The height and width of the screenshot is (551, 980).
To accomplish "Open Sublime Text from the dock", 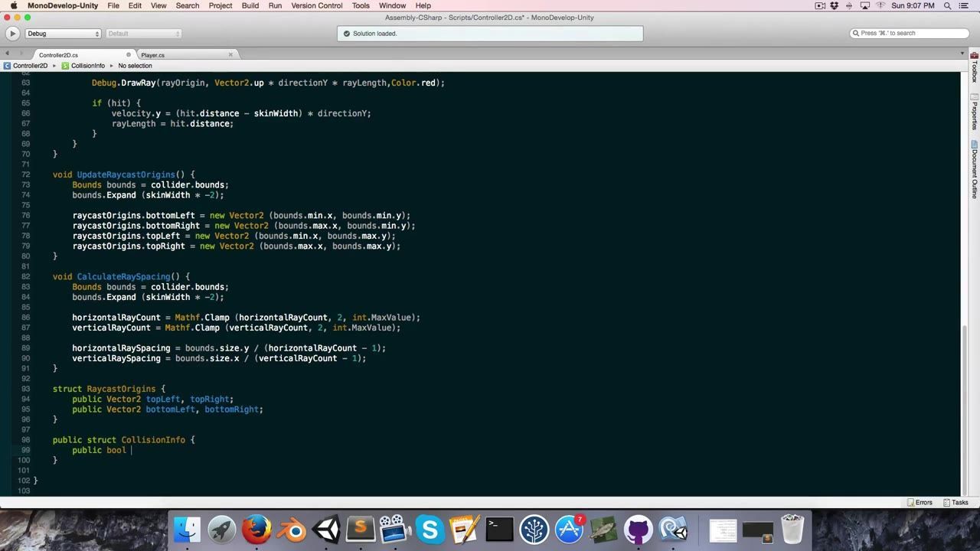I will tap(360, 530).
